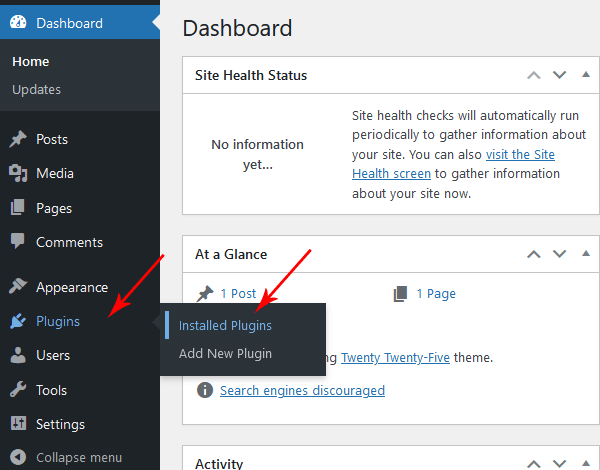Click the Users person icon

[x=18, y=355]
